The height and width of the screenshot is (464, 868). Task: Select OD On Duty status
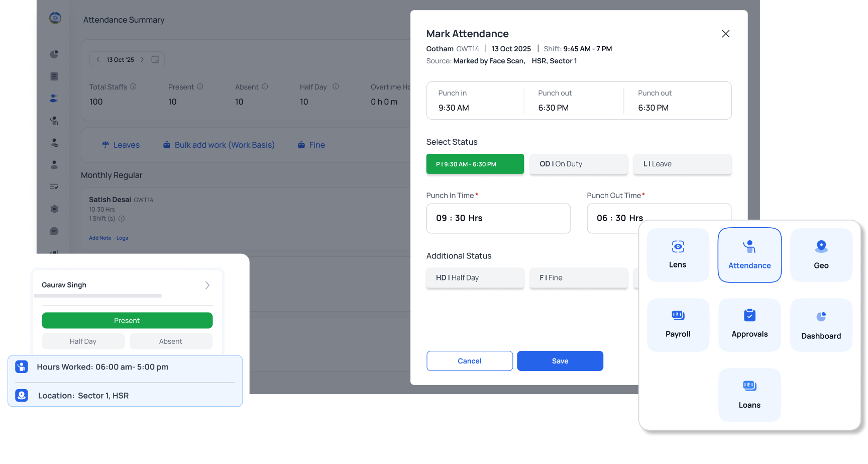[x=579, y=164]
